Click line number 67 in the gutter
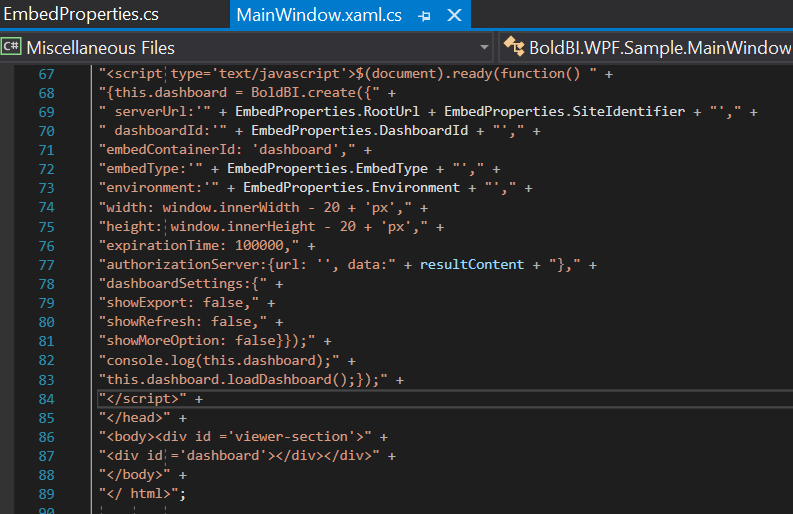 [x=46, y=74]
